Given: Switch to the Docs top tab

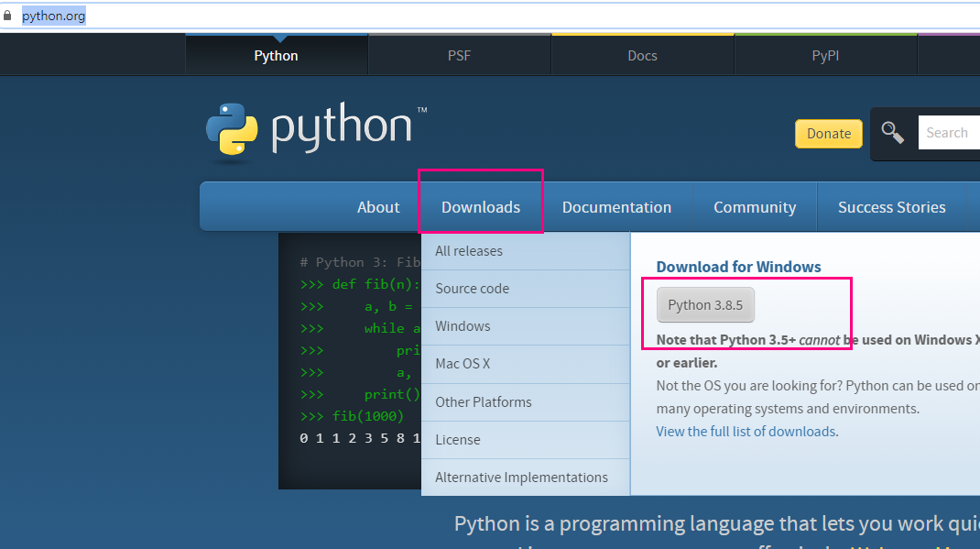Looking at the screenshot, I should click(x=643, y=56).
